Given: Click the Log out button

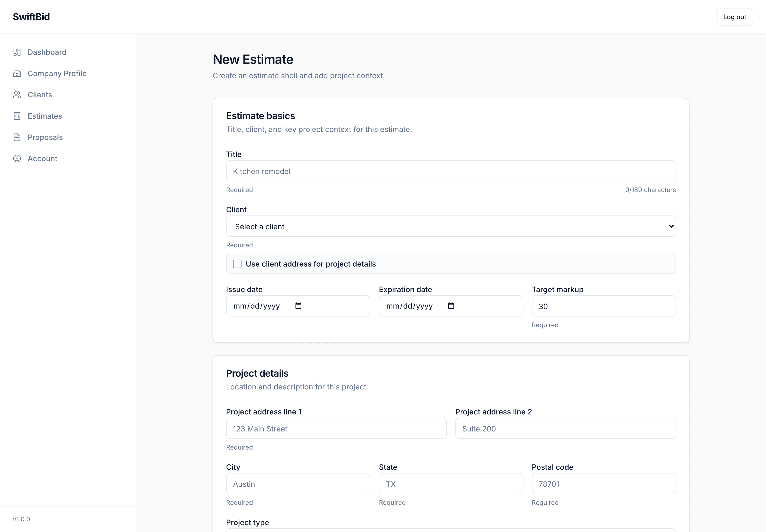Looking at the screenshot, I should pos(734,17).
